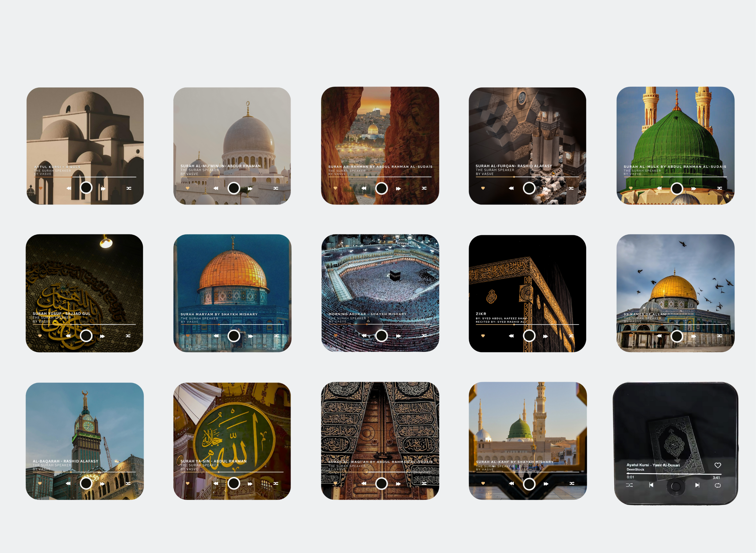Viewport: 756px width, 553px height.
Task: Open 99 Names of Allah title
Action: [645, 314]
